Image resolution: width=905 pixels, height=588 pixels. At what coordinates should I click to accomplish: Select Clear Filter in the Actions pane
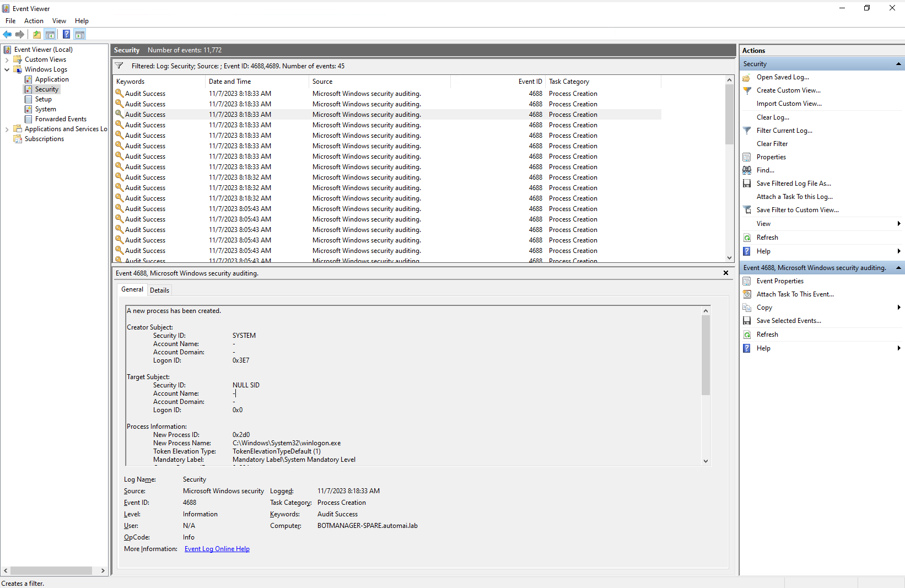[772, 143]
